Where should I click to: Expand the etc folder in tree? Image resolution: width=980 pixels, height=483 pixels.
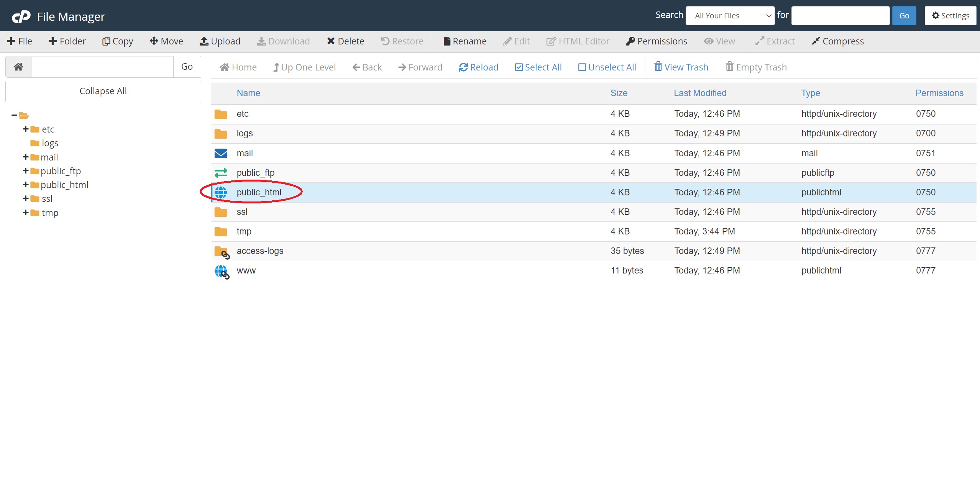tap(26, 129)
